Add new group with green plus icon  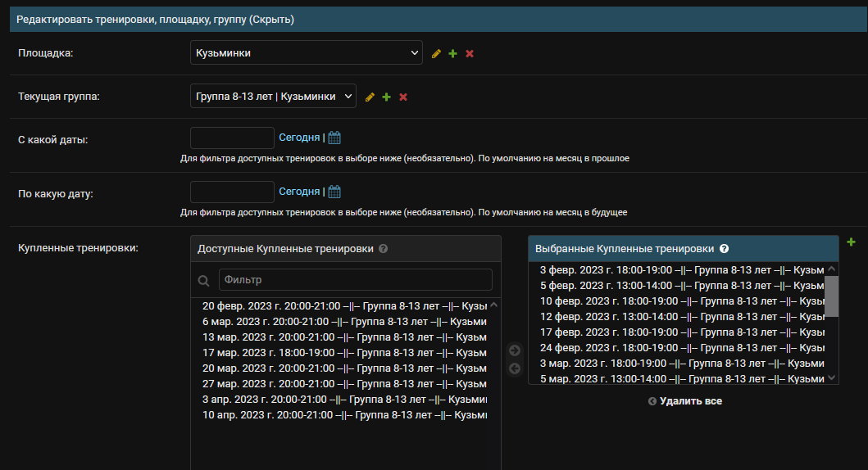[x=386, y=97]
